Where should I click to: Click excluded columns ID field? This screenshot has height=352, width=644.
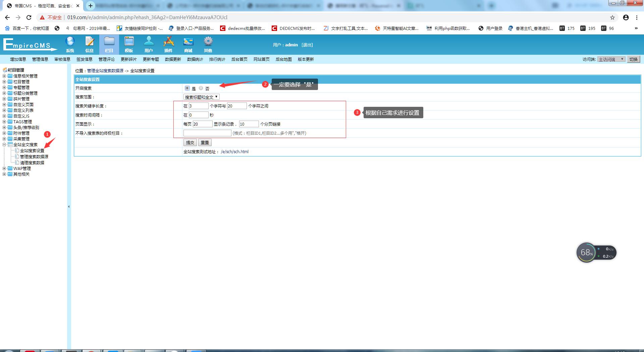pyautogui.click(x=207, y=133)
